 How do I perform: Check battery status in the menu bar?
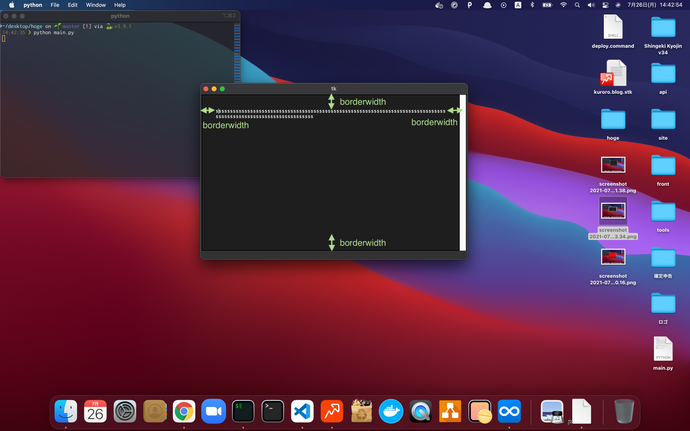click(547, 5)
